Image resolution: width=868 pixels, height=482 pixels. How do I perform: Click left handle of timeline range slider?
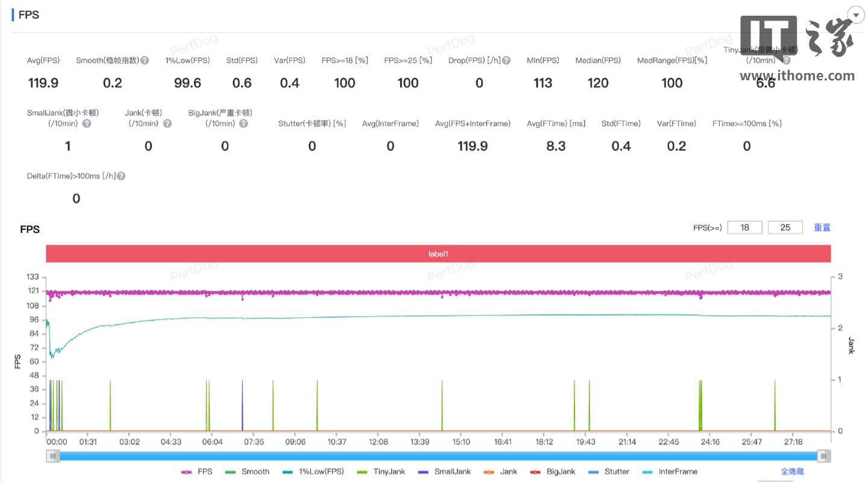pos(54,456)
